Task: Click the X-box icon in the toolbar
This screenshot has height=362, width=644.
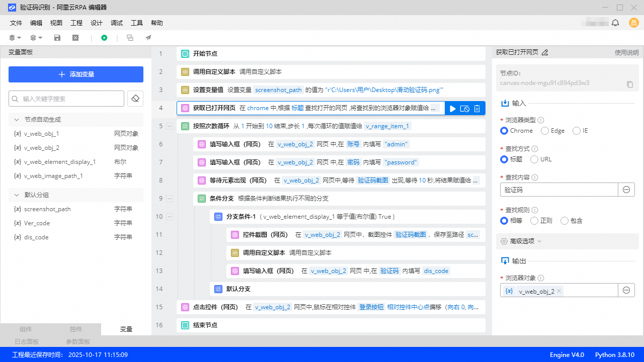Action: click(x=75, y=38)
